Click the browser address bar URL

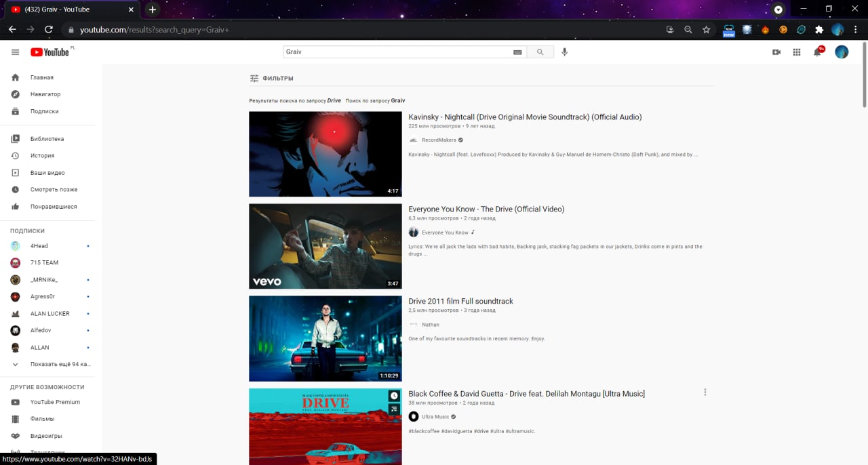click(155, 30)
